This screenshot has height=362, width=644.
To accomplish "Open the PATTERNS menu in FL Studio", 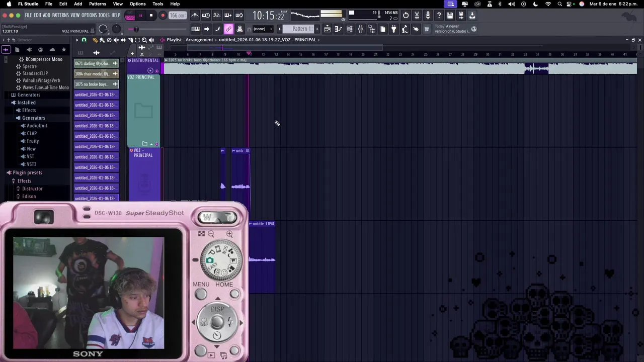I will (60, 15).
